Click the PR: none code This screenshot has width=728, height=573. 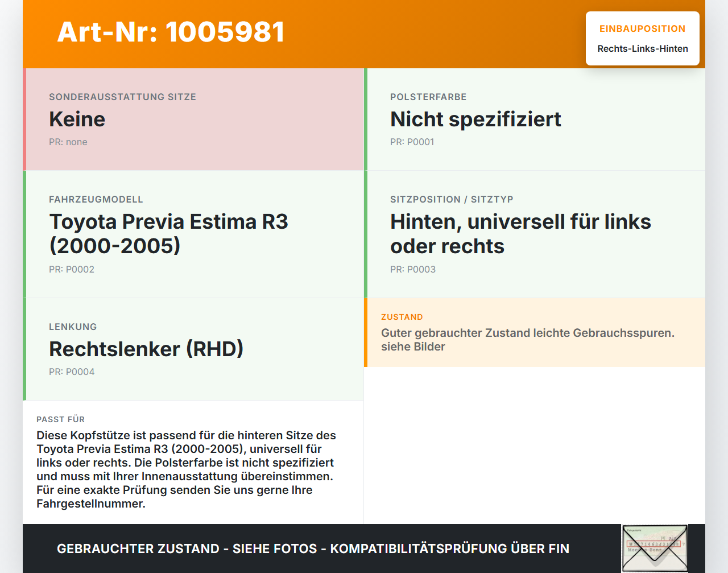coord(68,142)
